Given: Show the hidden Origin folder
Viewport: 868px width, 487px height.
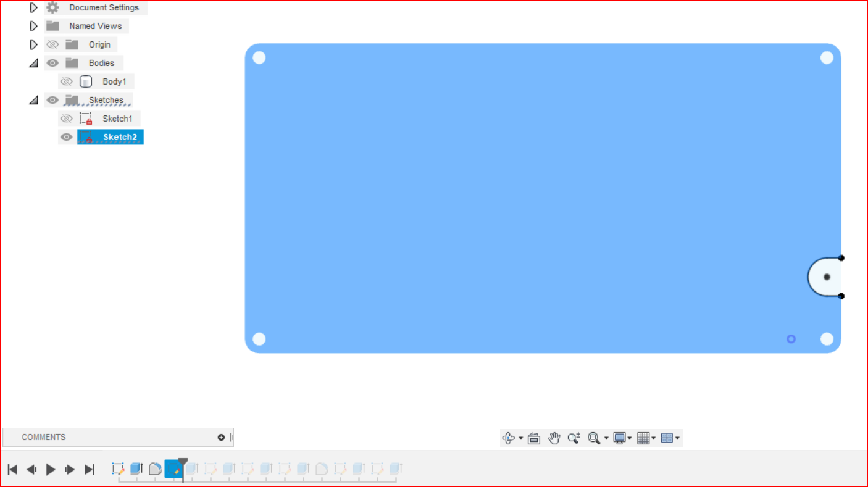Looking at the screenshot, I should pos(52,44).
